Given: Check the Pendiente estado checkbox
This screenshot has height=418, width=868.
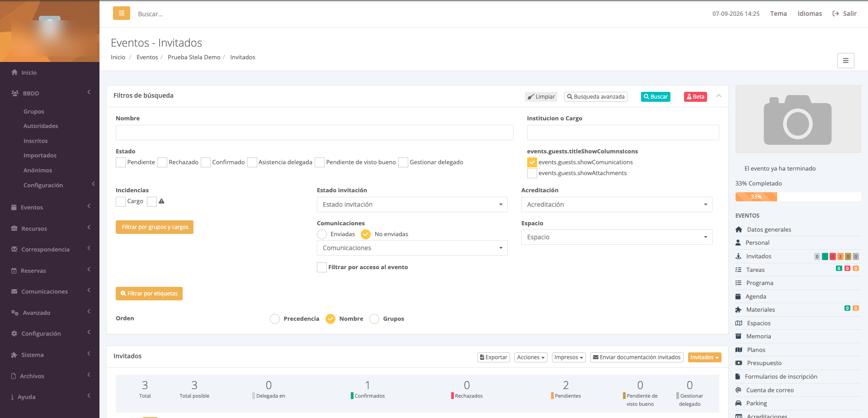Looking at the screenshot, I should click(x=121, y=162).
